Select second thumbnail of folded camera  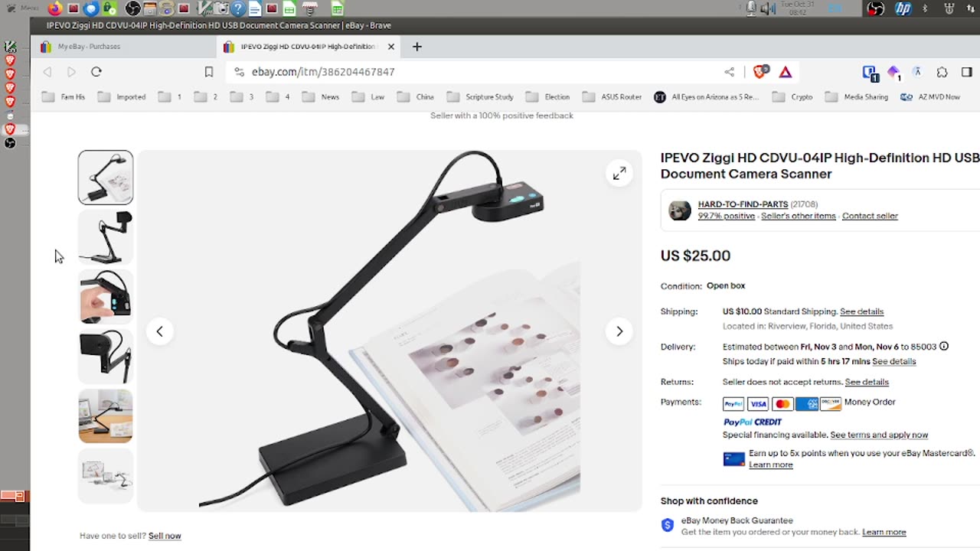pos(106,237)
